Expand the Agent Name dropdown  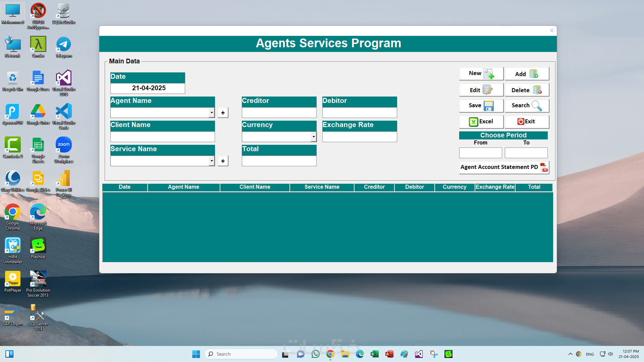tap(212, 113)
